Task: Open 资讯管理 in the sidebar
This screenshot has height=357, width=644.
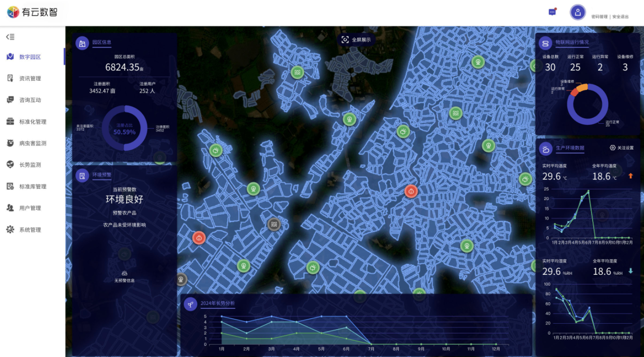Action: [x=30, y=78]
